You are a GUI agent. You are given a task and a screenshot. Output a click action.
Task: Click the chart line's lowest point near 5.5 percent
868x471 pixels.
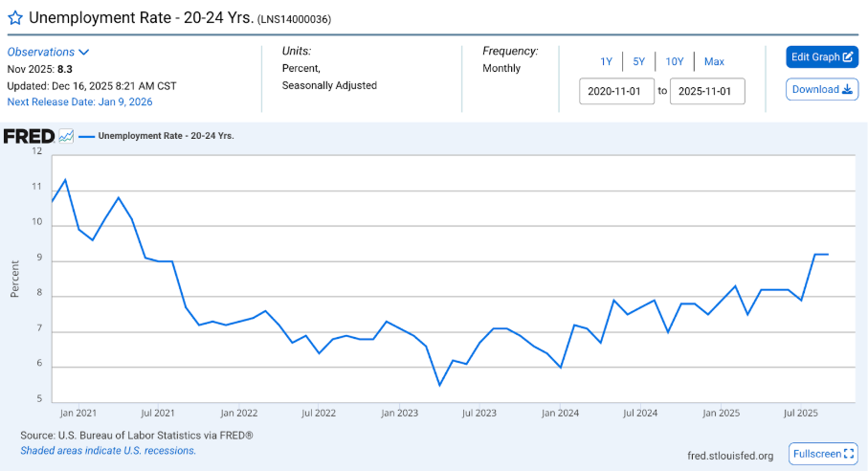tap(439, 385)
